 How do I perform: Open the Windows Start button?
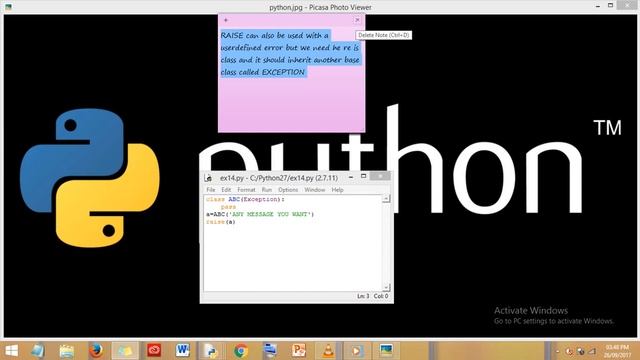pyautogui.click(x=11, y=351)
